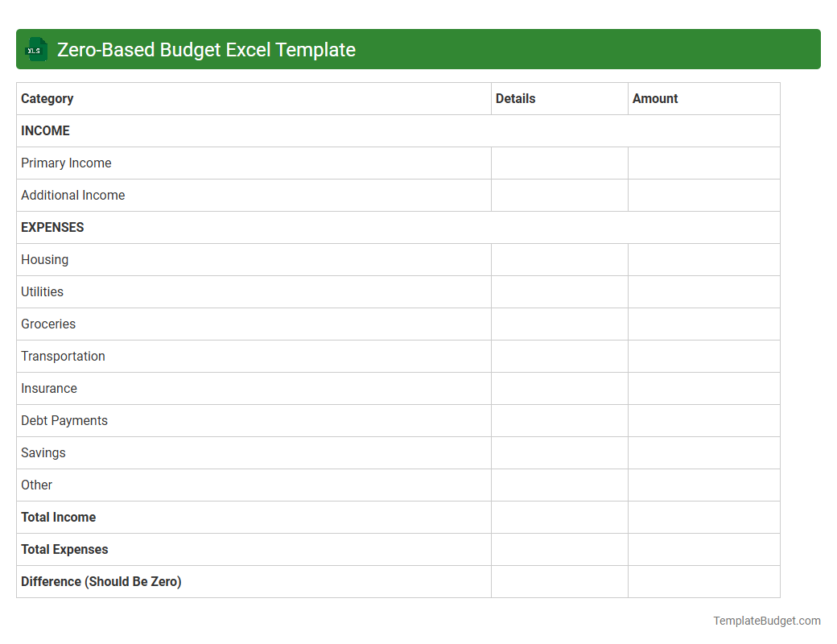Click the Utilities label
This screenshot has width=837, height=644.
tap(42, 291)
